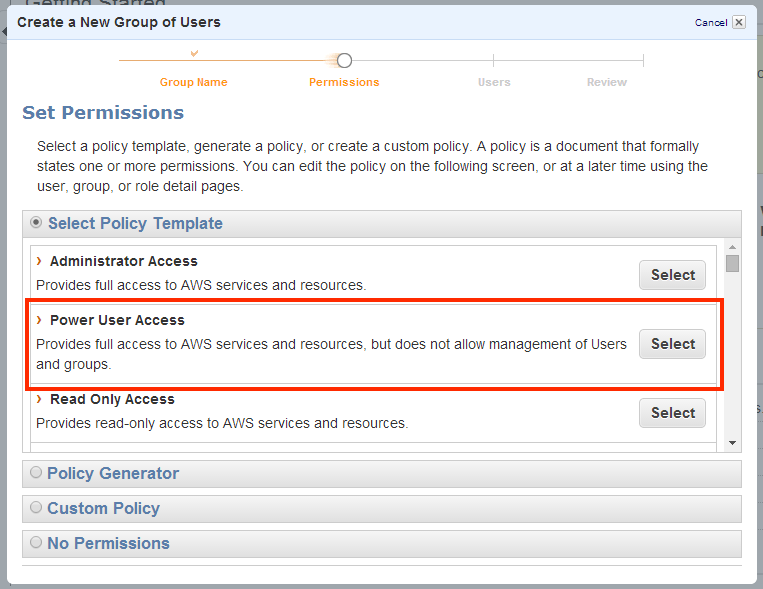Click the Permissions step label
This screenshot has height=589, width=763.
click(344, 82)
